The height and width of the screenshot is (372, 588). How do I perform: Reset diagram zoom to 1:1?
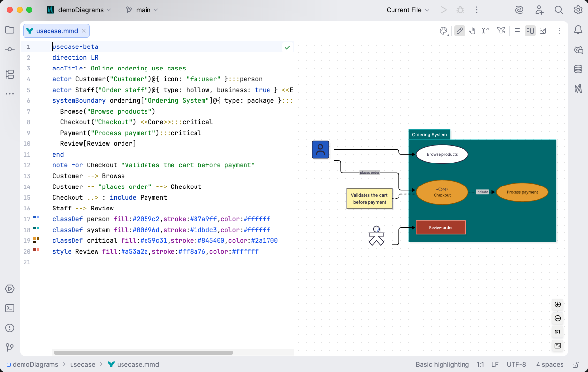pos(558,332)
